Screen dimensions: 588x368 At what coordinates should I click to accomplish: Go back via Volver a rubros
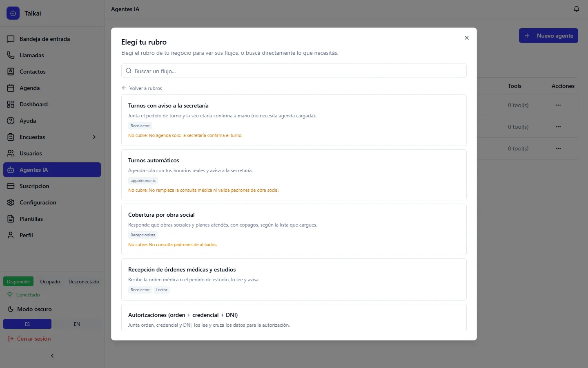coord(142,88)
